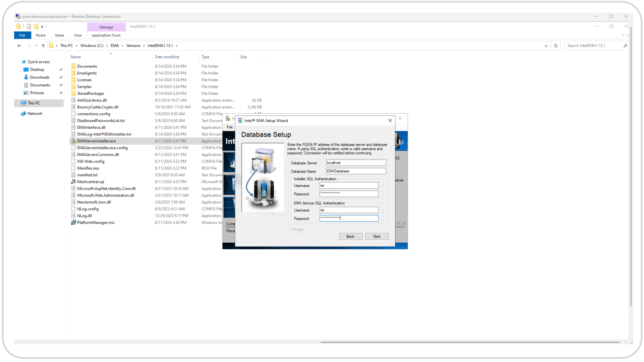The height and width of the screenshot is (362, 644).
Task: Click the Refresh button beside address bar
Action: 556,46
